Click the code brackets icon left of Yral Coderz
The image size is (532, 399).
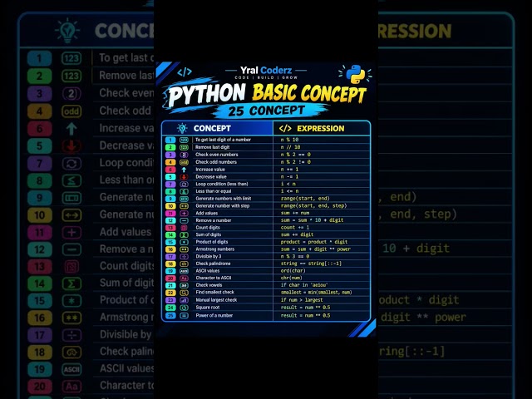185,72
